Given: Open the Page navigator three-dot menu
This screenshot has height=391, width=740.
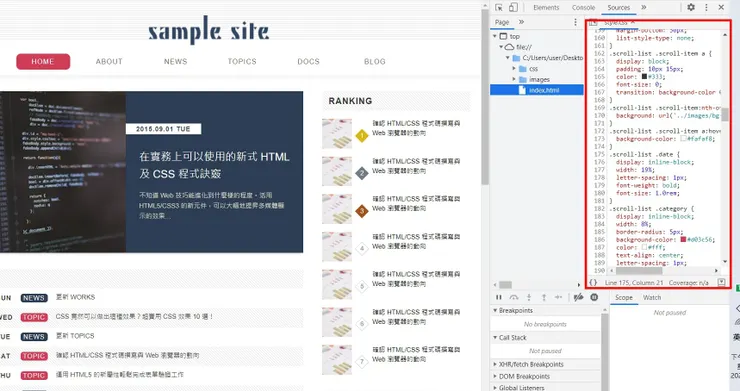Looking at the screenshot, I should [575, 22].
